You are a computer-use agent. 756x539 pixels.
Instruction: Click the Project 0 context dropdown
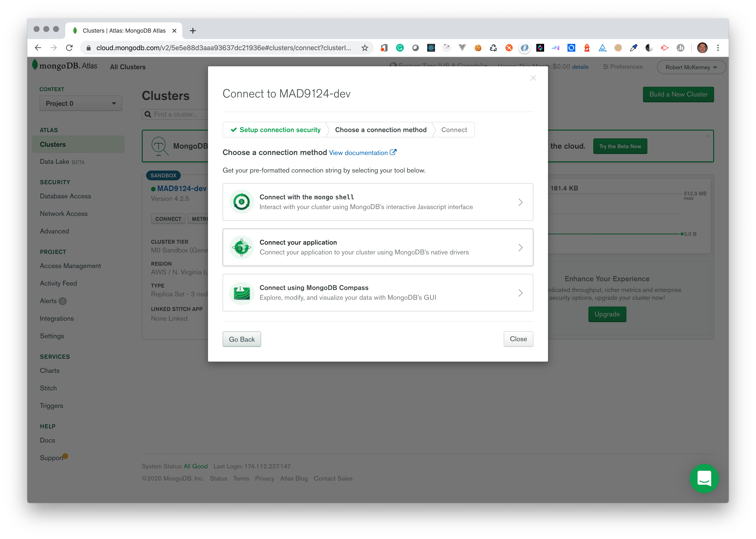point(79,103)
